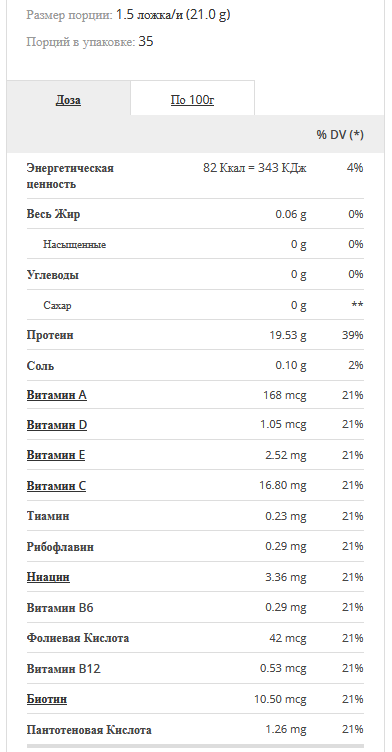Click the Соль row label
This screenshot has width=392, height=752.
(x=40, y=366)
